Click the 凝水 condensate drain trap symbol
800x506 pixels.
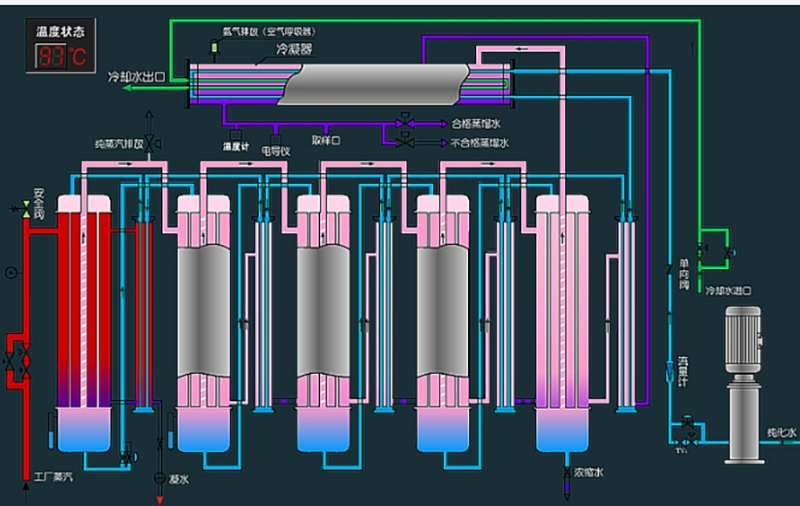tap(157, 478)
